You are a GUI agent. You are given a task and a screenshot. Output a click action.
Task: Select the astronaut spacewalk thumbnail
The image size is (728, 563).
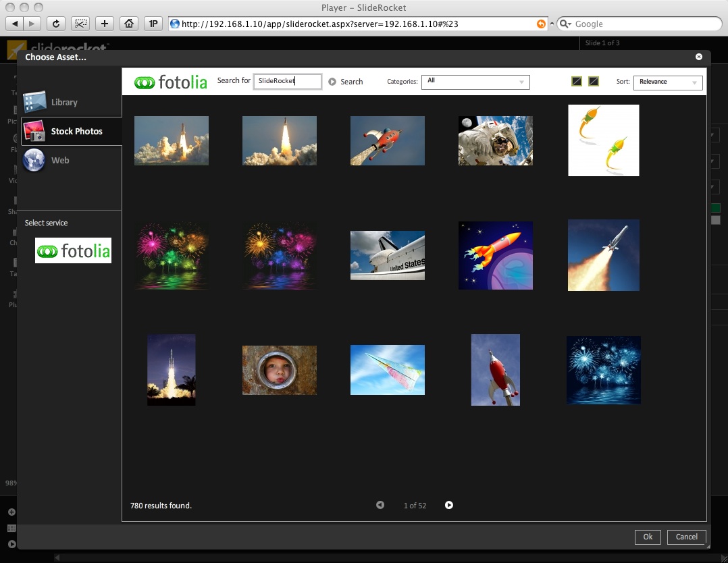coord(496,140)
